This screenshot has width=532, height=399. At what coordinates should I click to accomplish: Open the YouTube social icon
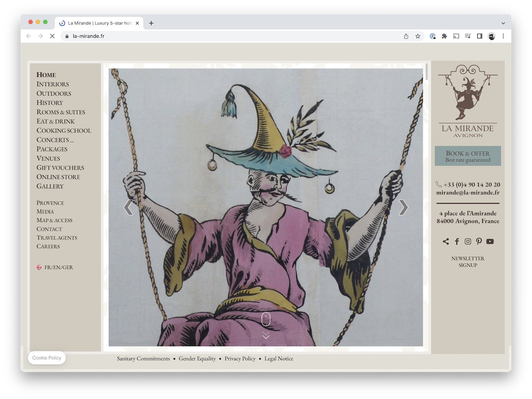[490, 241]
